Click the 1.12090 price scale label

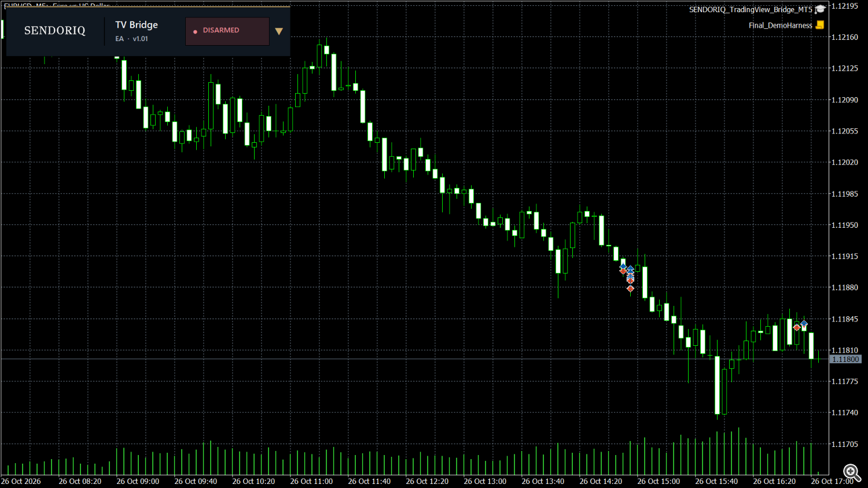tap(845, 100)
